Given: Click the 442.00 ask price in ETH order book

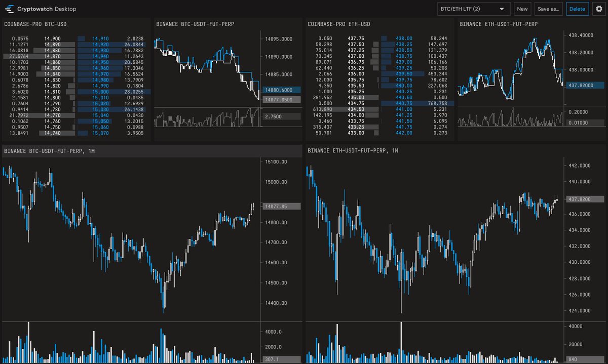Looking at the screenshot, I should tap(404, 134).
